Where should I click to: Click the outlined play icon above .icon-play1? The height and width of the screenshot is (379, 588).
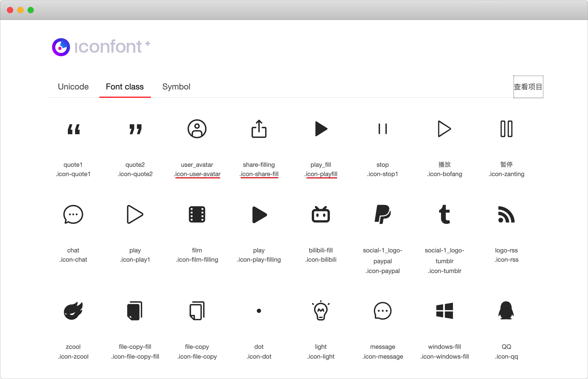tap(135, 214)
